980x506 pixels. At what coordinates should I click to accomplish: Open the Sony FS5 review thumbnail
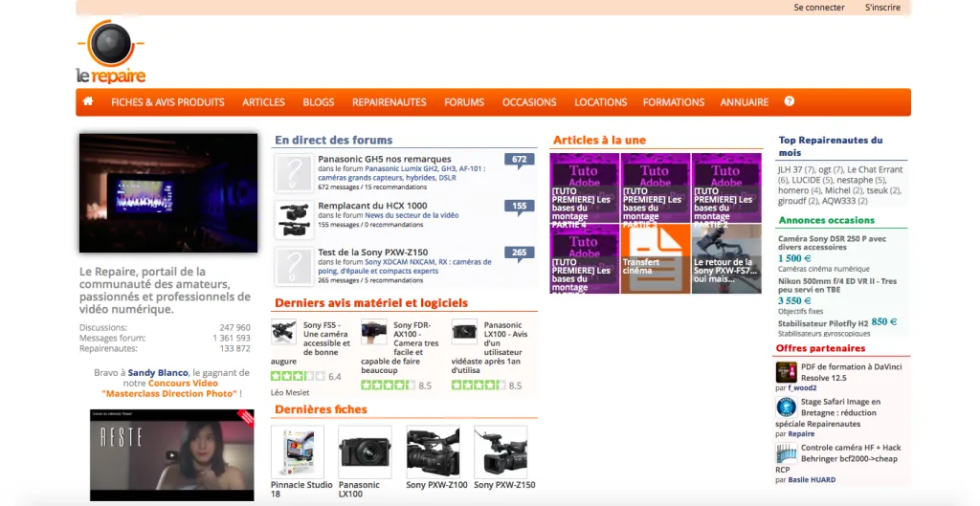[x=283, y=332]
